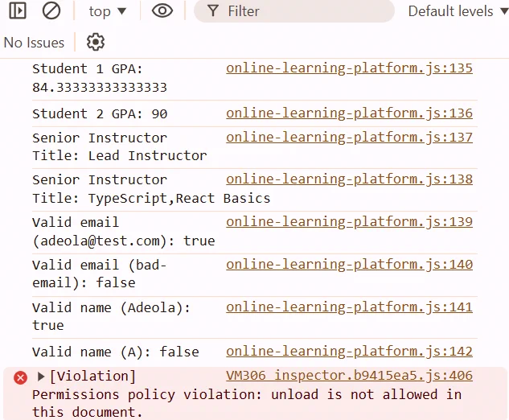Create a live expression with the eye icon
Viewport: 509px width, 420px height.
162,11
